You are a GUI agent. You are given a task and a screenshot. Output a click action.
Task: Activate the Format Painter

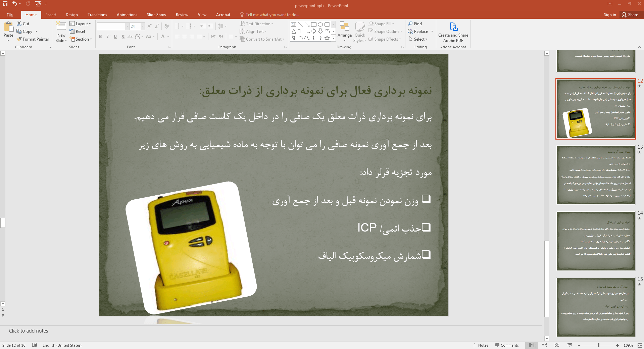click(x=33, y=39)
